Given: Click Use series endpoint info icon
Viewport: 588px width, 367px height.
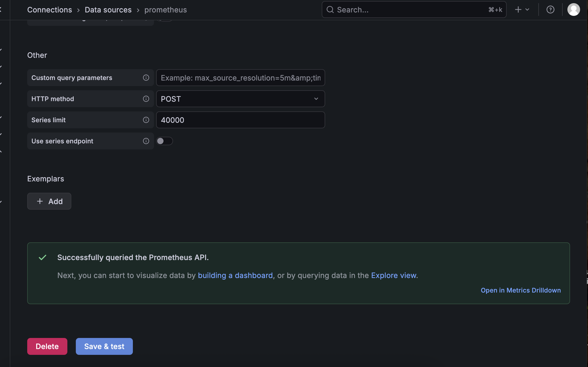Looking at the screenshot, I should coord(146,141).
